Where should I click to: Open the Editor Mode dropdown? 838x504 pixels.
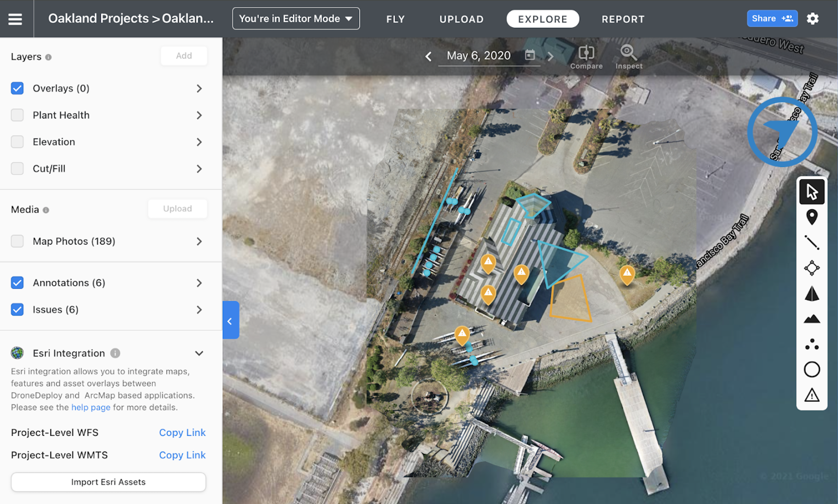(x=296, y=19)
